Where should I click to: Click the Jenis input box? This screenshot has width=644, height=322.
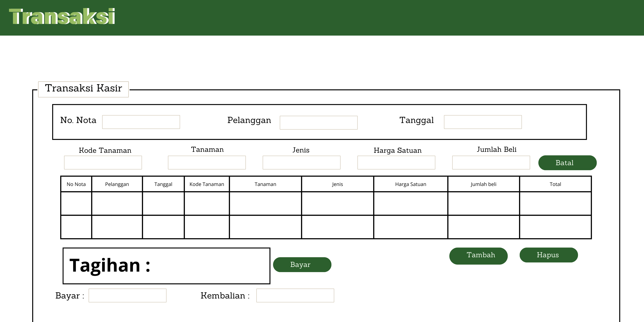coord(301,162)
